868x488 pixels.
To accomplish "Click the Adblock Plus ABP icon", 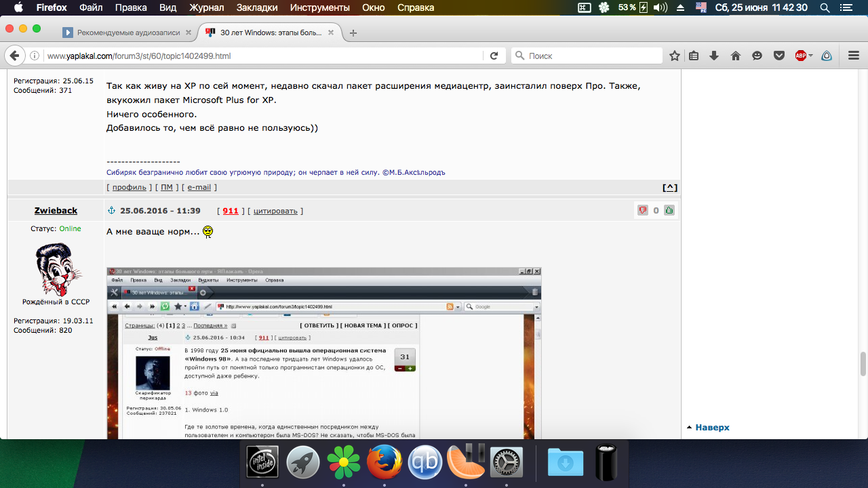I will click(x=801, y=56).
